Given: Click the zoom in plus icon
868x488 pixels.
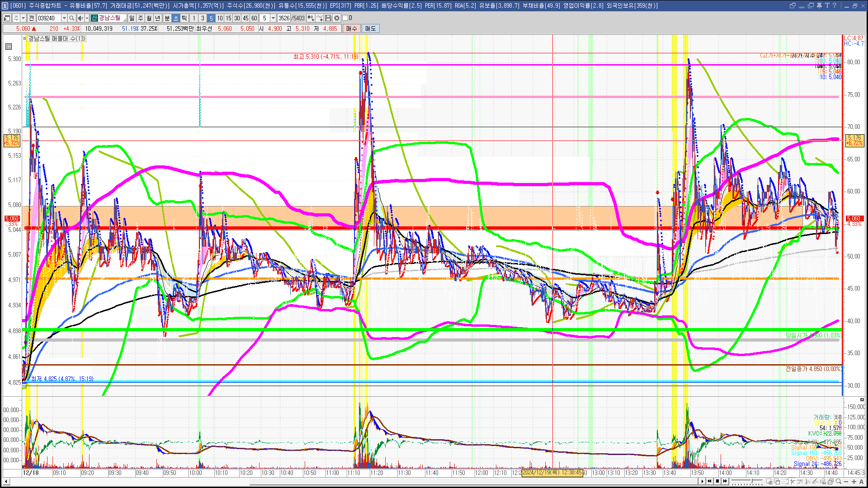Looking at the screenshot, I should tap(854, 481).
